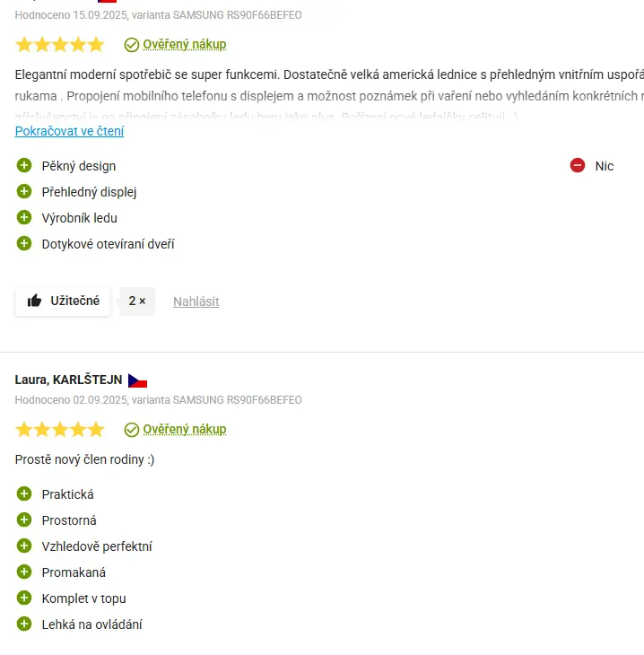Screen dimensions: 644x655
Task: Click the five-star rating in Laura's review
Action: click(60, 430)
